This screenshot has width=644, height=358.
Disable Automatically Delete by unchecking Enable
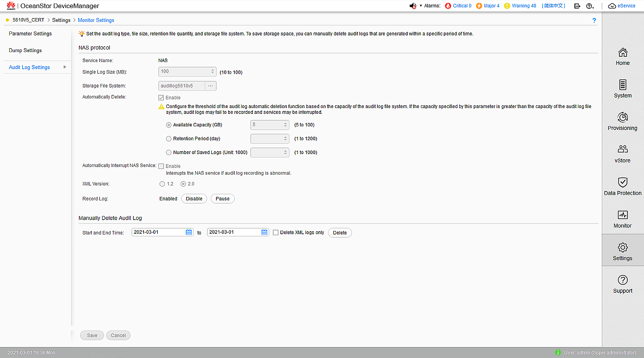click(x=161, y=97)
